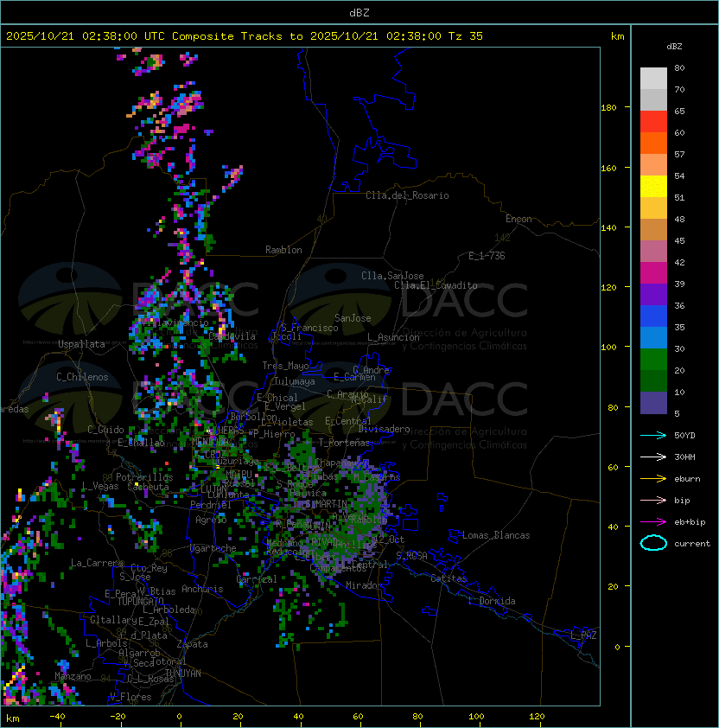Click the 'Zapata' map label

coord(192,644)
